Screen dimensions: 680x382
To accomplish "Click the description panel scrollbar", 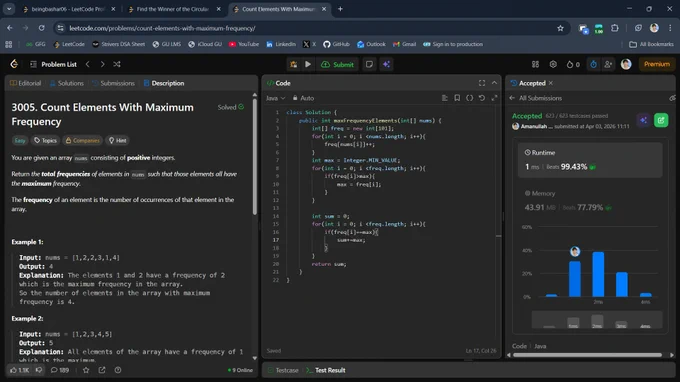I will 255,156.
